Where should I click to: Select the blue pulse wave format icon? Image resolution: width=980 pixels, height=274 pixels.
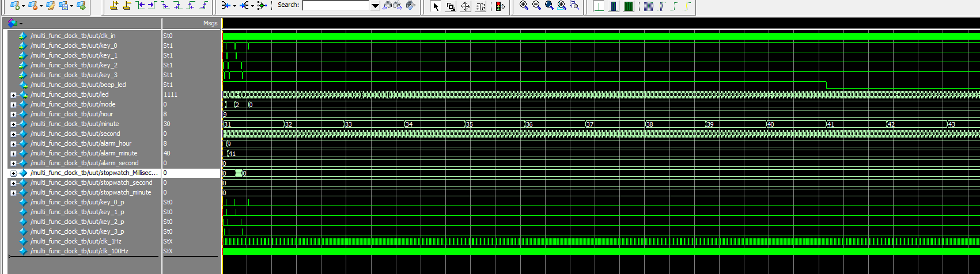pos(614,6)
